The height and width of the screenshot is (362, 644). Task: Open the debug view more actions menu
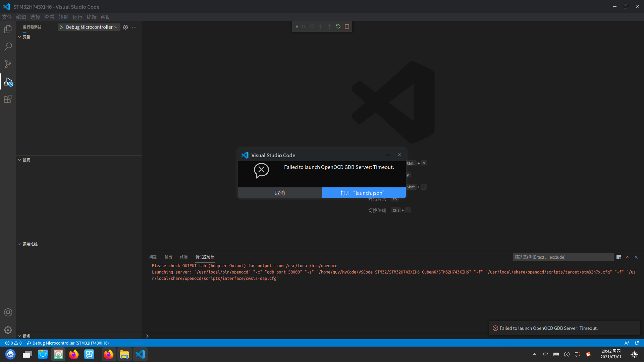(x=134, y=27)
